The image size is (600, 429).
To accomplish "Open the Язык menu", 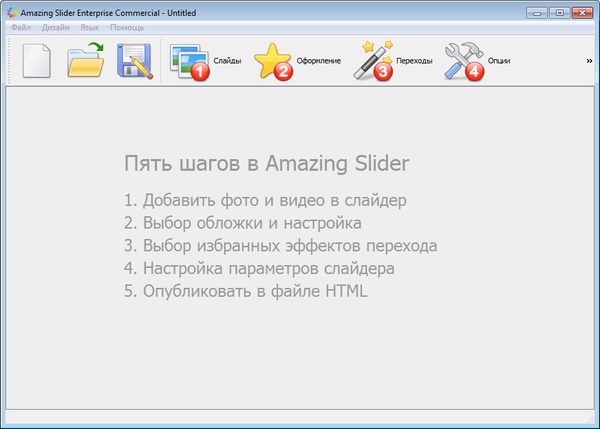I will (90, 28).
